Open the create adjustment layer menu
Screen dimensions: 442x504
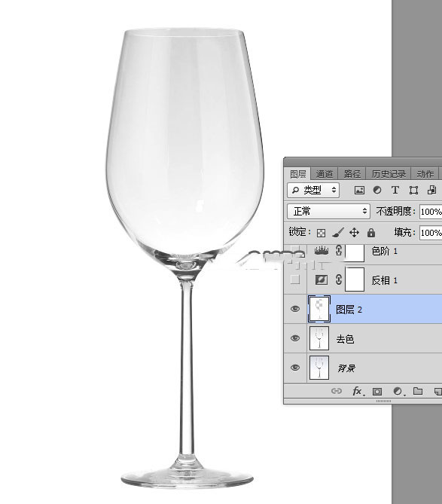[x=398, y=391]
